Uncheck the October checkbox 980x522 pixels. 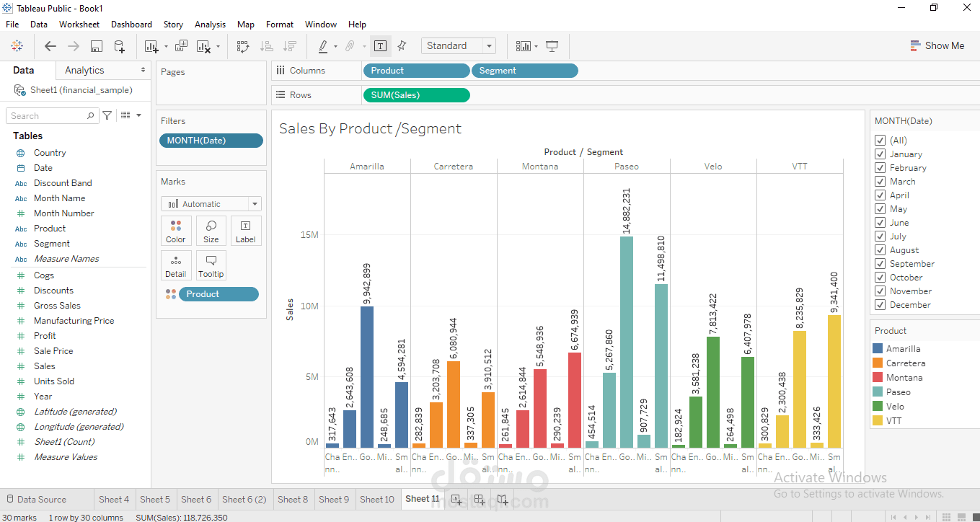(x=880, y=278)
